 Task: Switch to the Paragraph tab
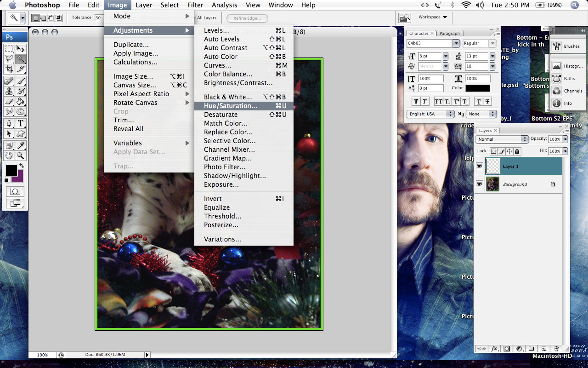[449, 33]
